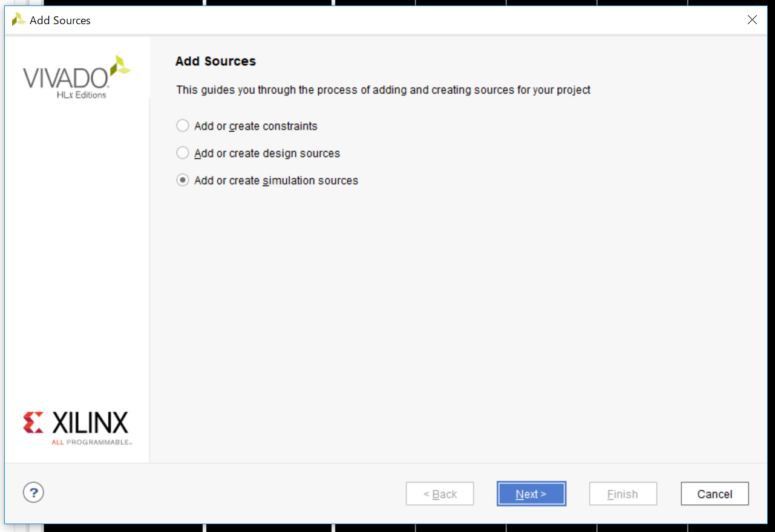
Task: Click the disabled Back button
Action: pos(440,494)
